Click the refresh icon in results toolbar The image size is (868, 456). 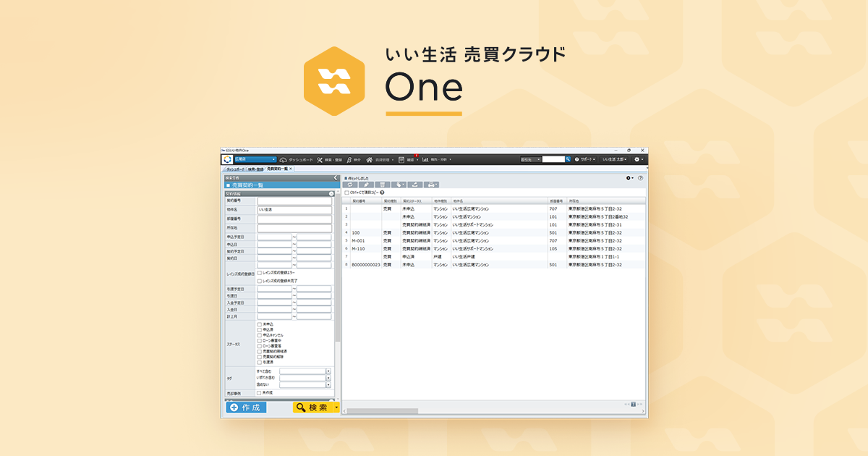pyautogui.click(x=350, y=185)
